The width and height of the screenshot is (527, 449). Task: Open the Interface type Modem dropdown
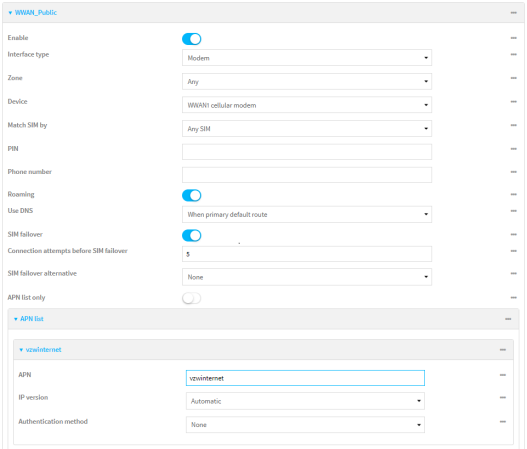(x=307, y=58)
